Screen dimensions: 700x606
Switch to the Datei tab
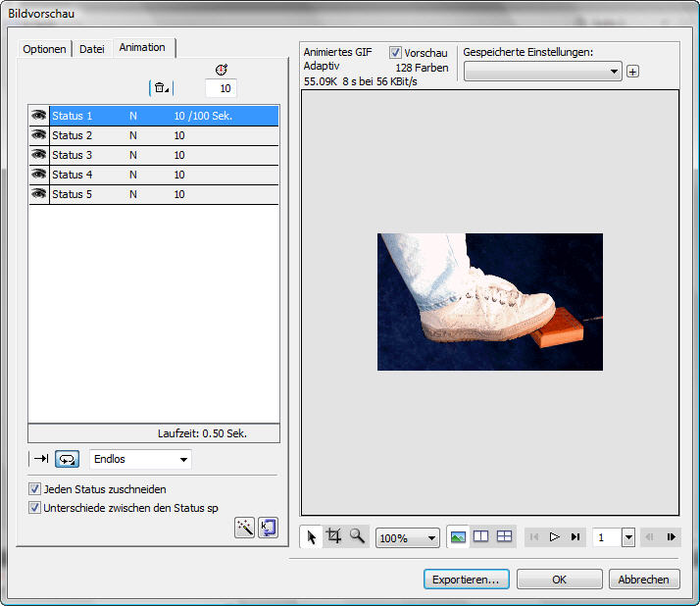click(92, 49)
